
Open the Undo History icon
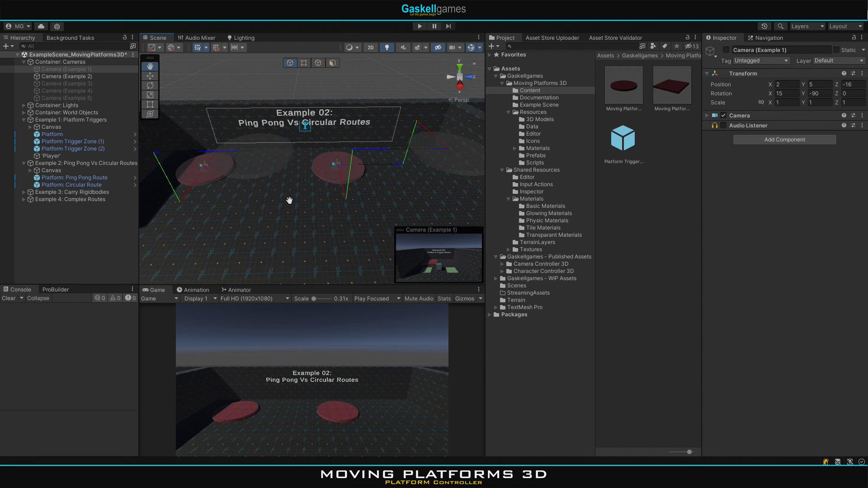tap(764, 26)
